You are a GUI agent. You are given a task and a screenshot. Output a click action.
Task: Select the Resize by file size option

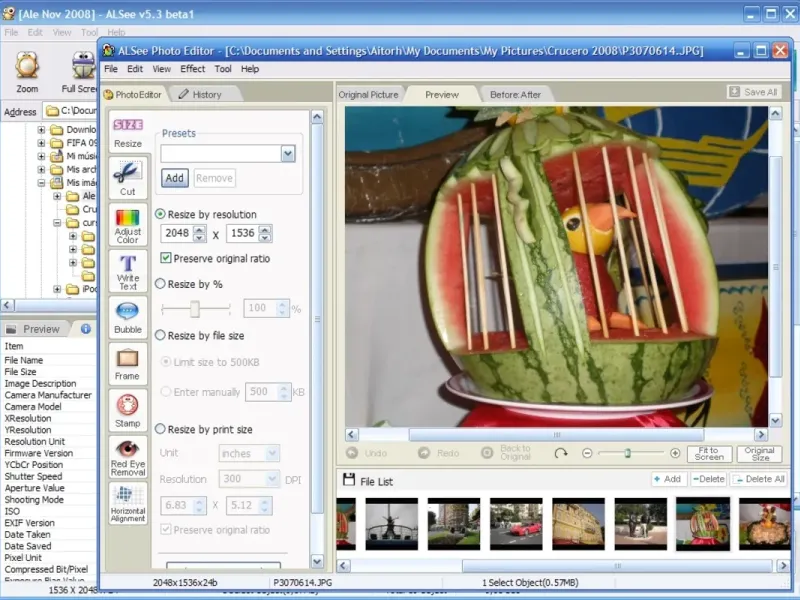click(160, 335)
